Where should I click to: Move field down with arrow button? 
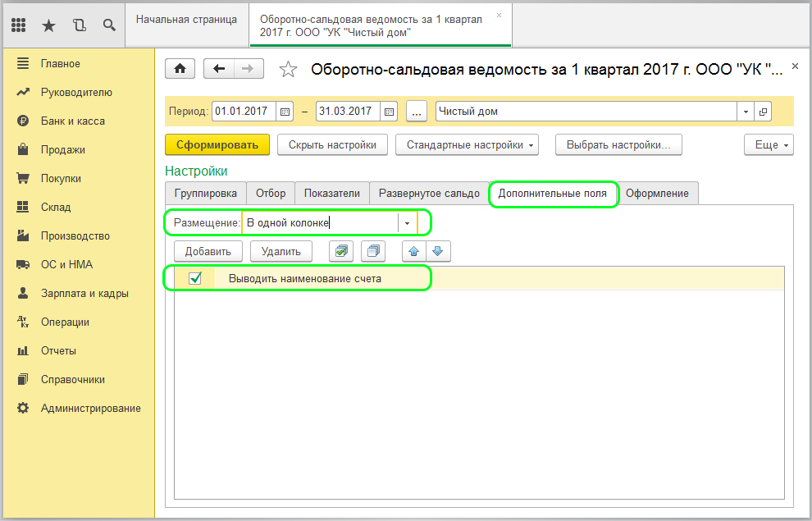(x=437, y=251)
